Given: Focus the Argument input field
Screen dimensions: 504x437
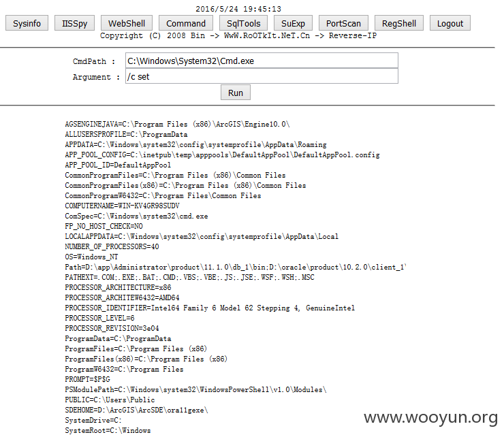Looking at the screenshot, I should coord(262,76).
